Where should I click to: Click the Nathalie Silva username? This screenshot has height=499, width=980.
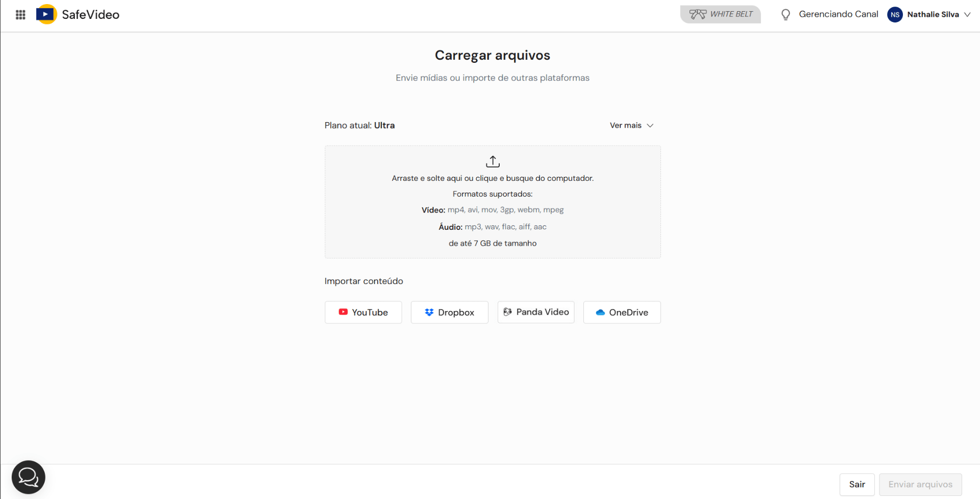pyautogui.click(x=933, y=15)
